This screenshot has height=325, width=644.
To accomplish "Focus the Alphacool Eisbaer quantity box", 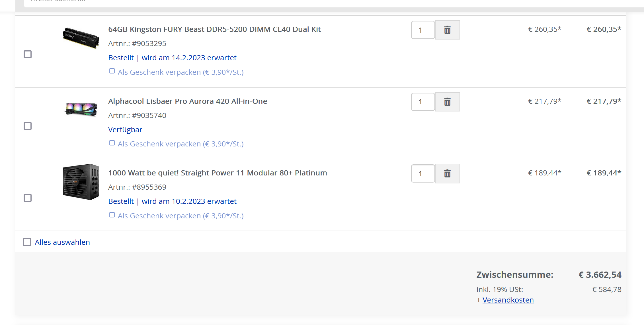I will tap(423, 102).
